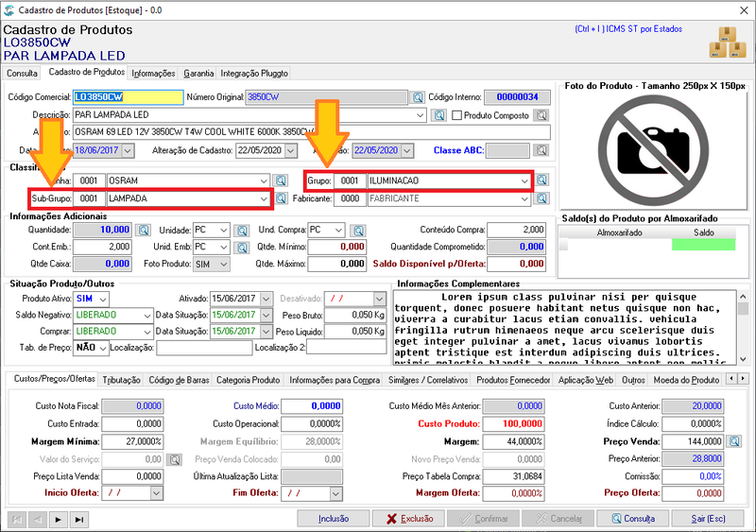Click the Margem Mínima input field

click(x=132, y=442)
